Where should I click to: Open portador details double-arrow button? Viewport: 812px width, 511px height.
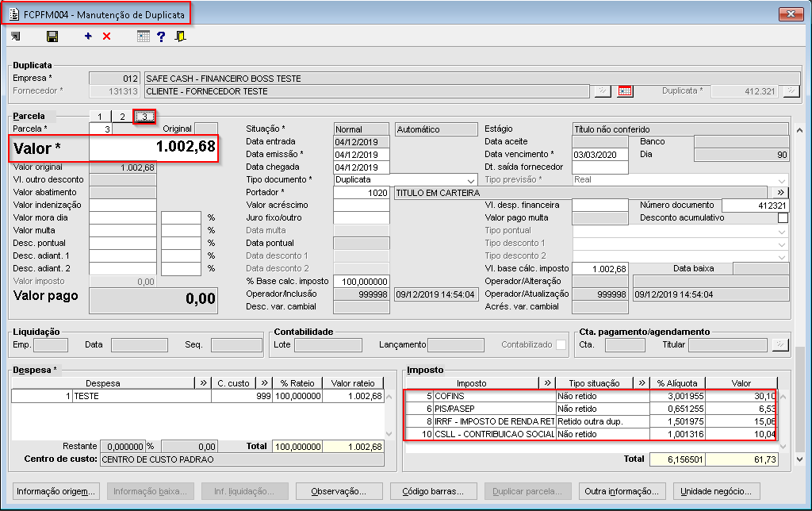(x=780, y=192)
